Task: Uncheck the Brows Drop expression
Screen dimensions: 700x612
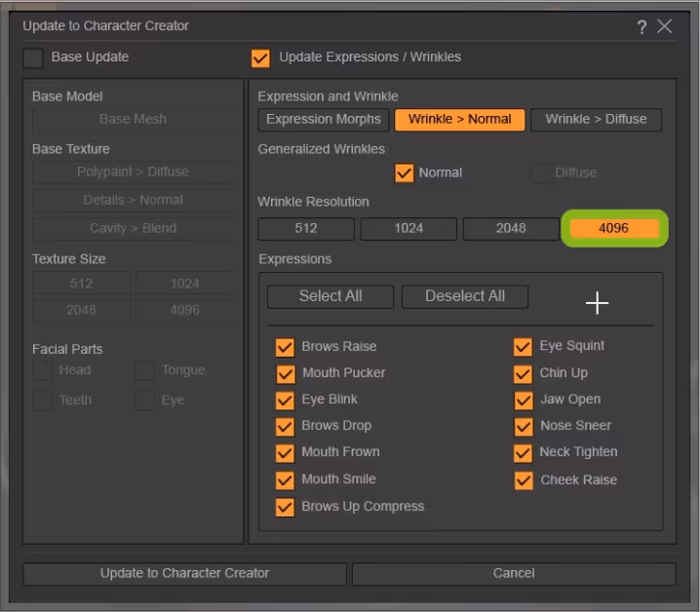Action: (285, 427)
